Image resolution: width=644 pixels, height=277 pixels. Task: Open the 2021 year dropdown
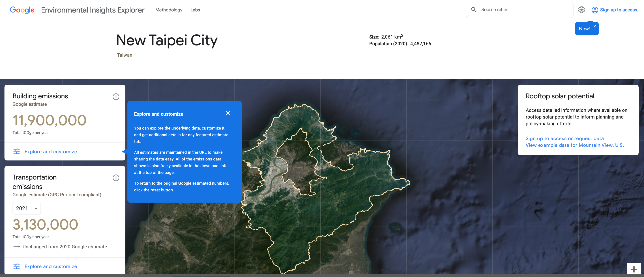tap(26, 208)
